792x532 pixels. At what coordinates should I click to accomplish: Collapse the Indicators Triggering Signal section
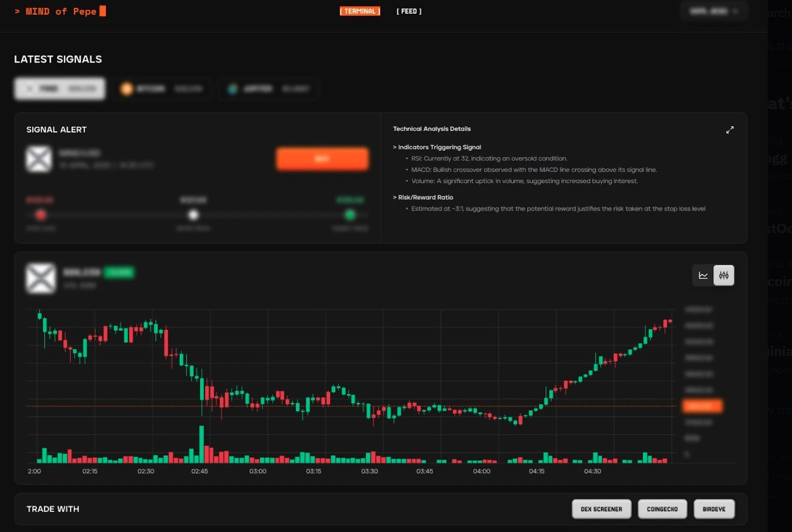tap(437, 147)
